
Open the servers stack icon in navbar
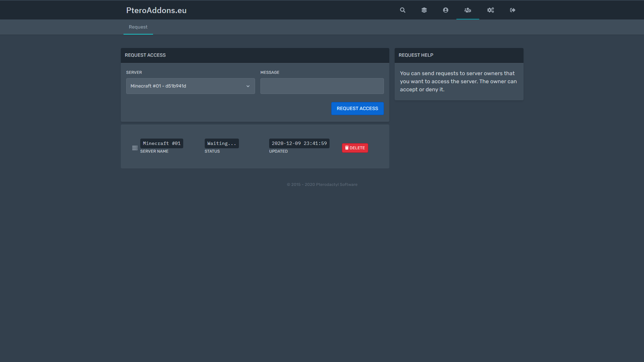(424, 10)
